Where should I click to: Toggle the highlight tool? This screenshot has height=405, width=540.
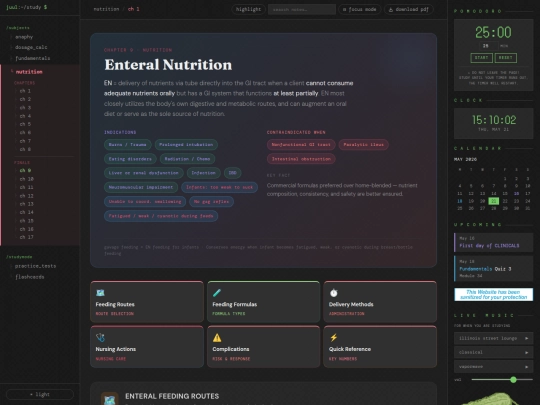(x=248, y=9)
